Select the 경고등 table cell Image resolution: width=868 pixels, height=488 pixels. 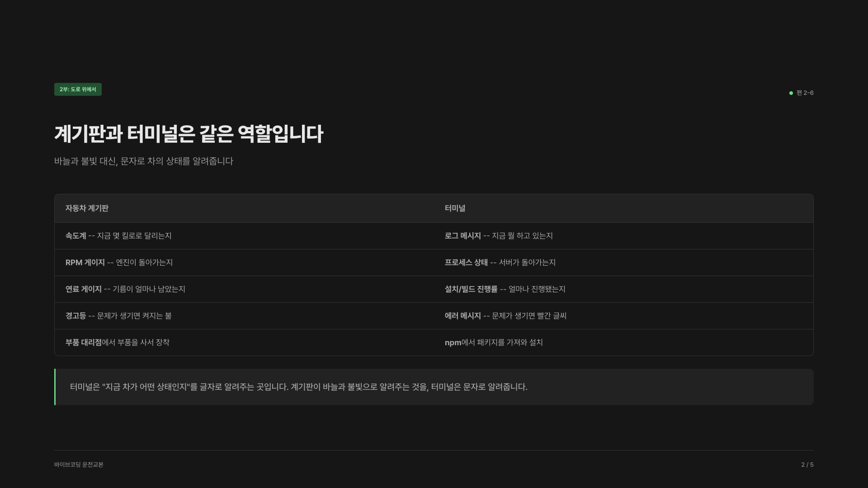coord(118,316)
